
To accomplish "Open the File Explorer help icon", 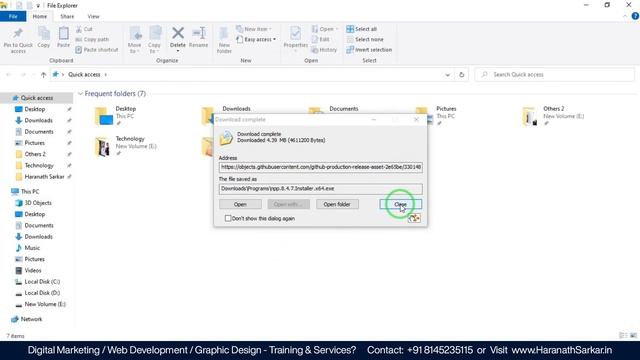I will coord(635,16).
